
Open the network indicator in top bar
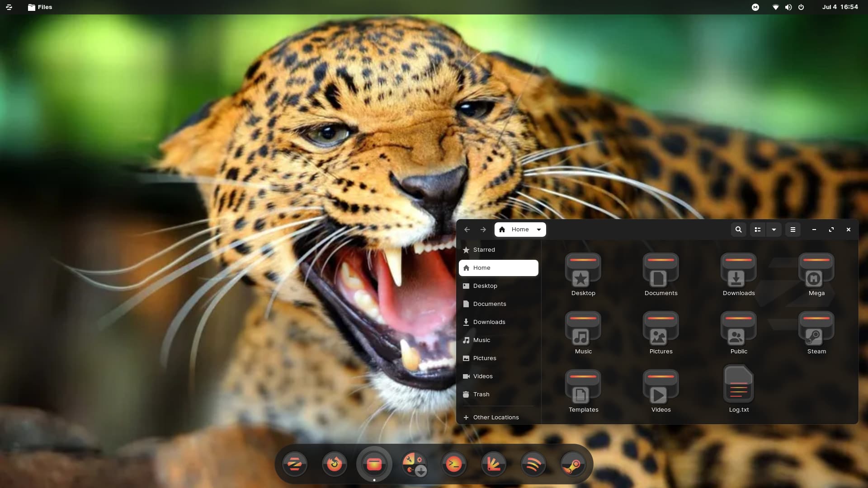pyautogui.click(x=776, y=7)
